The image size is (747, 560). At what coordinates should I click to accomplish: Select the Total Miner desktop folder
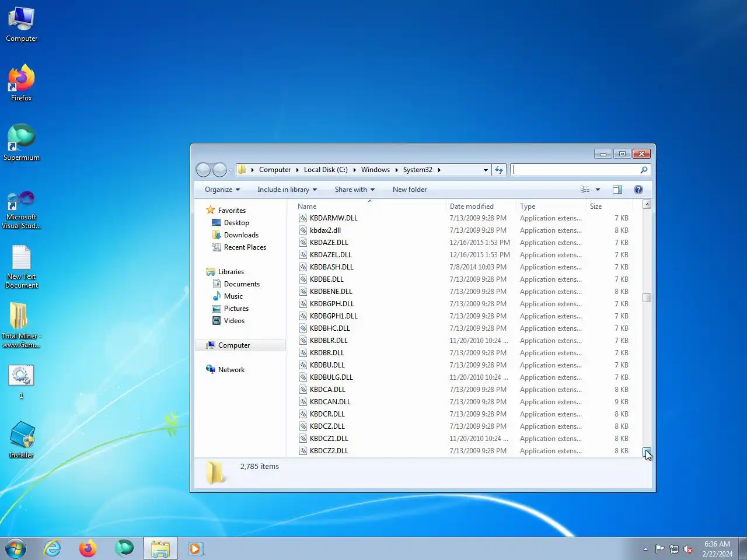click(21, 325)
